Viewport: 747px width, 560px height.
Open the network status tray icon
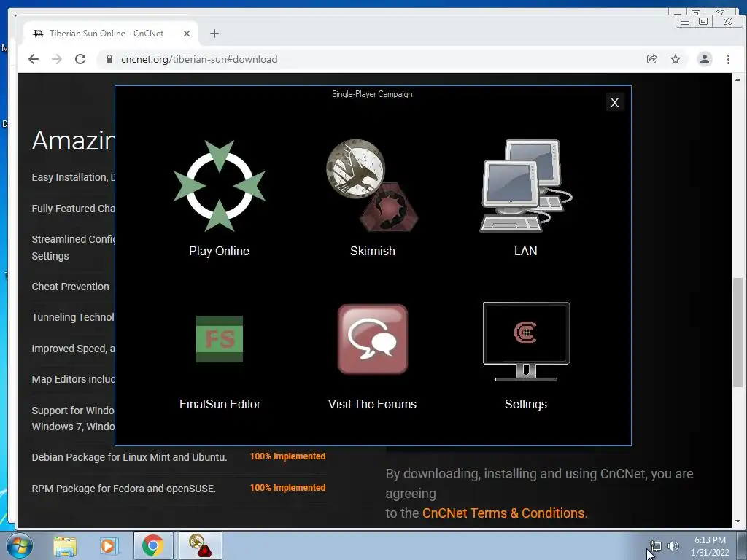pyautogui.click(x=656, y=546)
